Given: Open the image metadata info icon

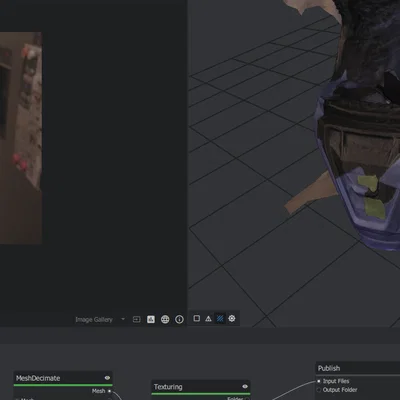Looking at the screenshot, I should click(179, 319).
